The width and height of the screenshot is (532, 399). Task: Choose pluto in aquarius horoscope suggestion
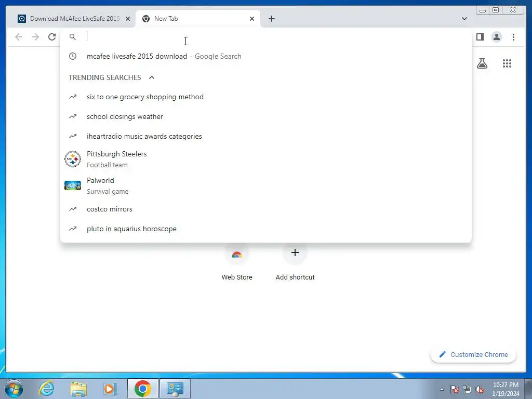[265, 229]
